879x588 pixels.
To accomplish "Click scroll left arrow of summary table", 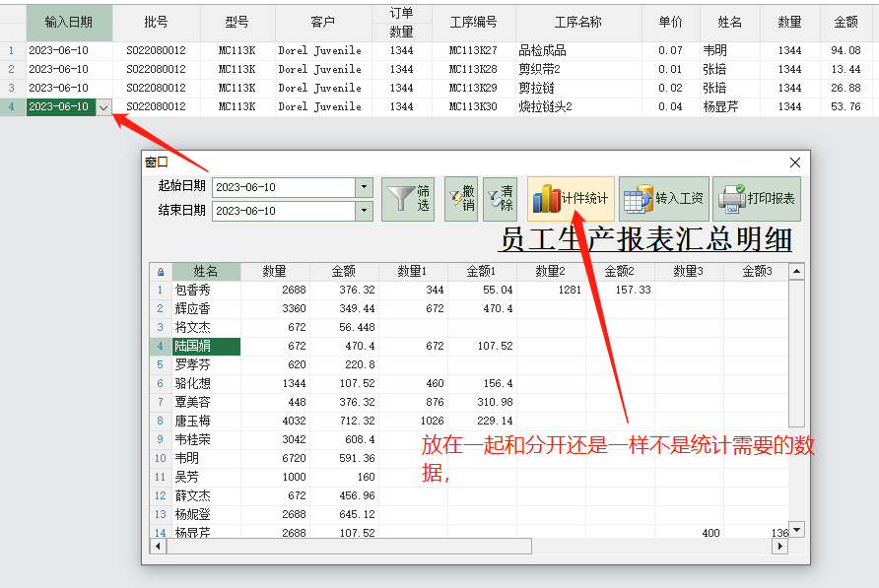I will click(x=158, y=546).
